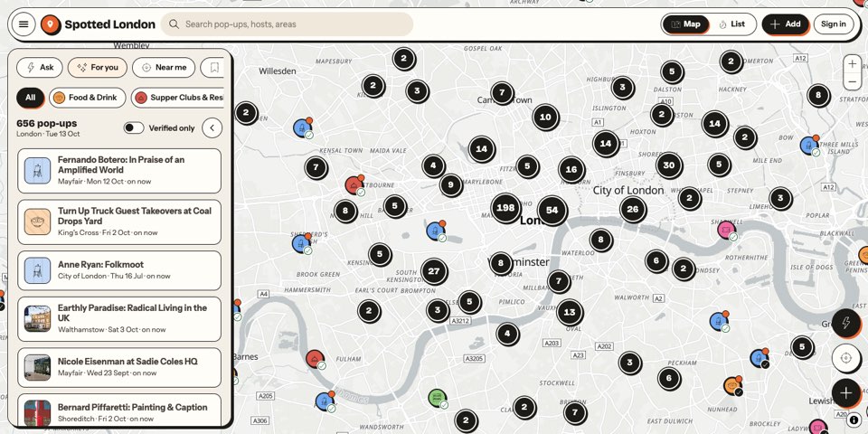The width and height of the screenshot is (868, 434).
Task: Open Turn Up Truck Guest Takeovers card
Action: coord(119,222)
